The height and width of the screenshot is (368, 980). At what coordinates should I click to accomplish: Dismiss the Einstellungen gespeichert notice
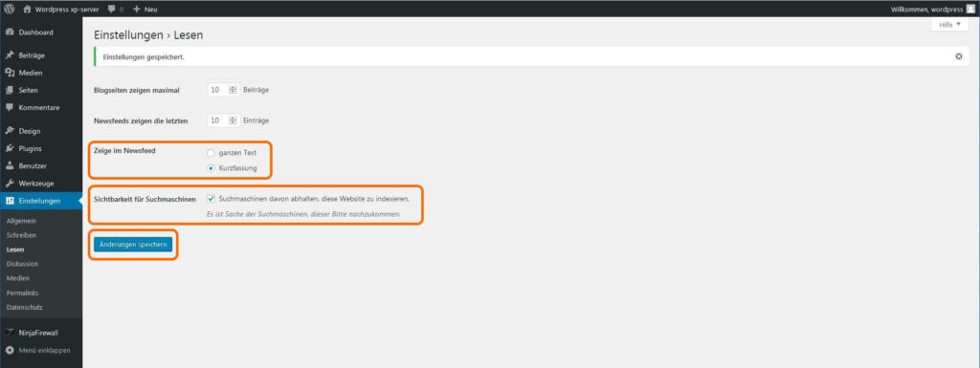[x=959, y=56]
